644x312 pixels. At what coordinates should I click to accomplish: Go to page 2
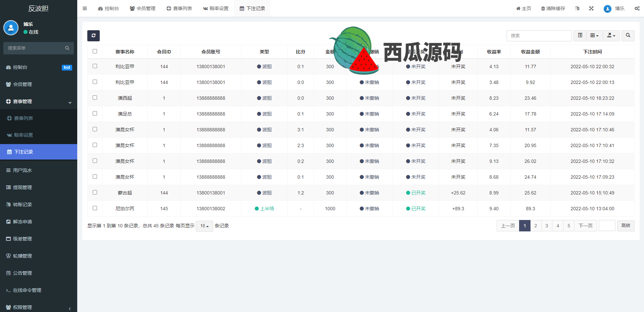pyautogui.click(x=536, y=226)
